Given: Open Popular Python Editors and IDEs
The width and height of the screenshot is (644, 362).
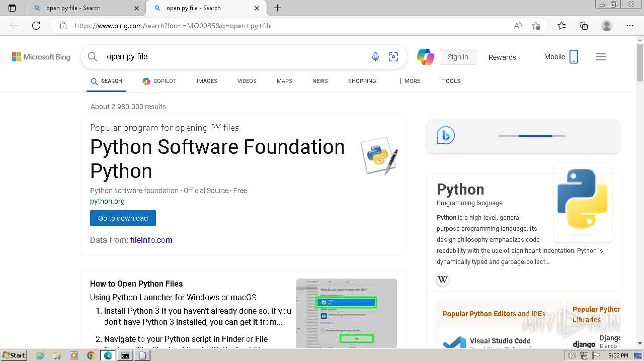Looking at the screenshot, I should (494, 314).
